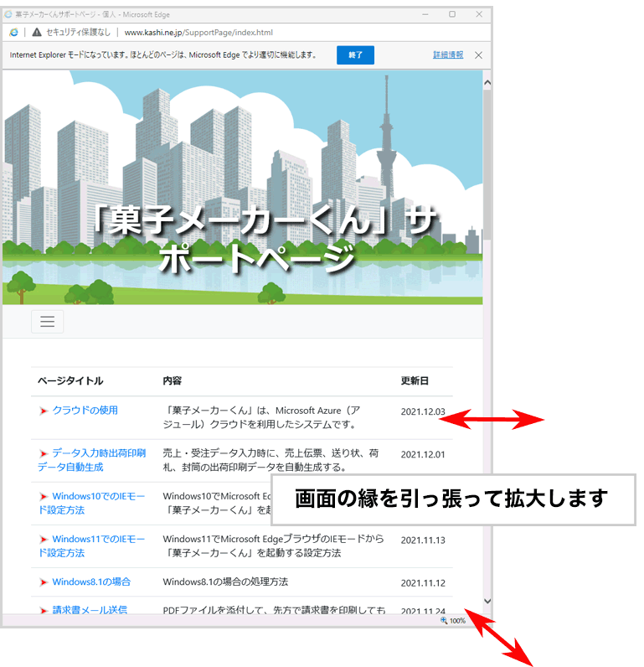
Task: Click the Edge window icon in title bar
Action: pos(8,14)
